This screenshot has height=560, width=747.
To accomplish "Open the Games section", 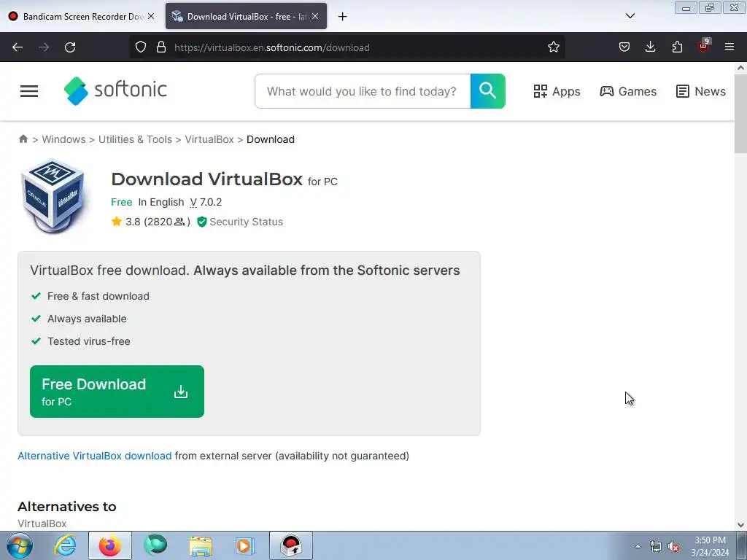I will click(628, 91).
